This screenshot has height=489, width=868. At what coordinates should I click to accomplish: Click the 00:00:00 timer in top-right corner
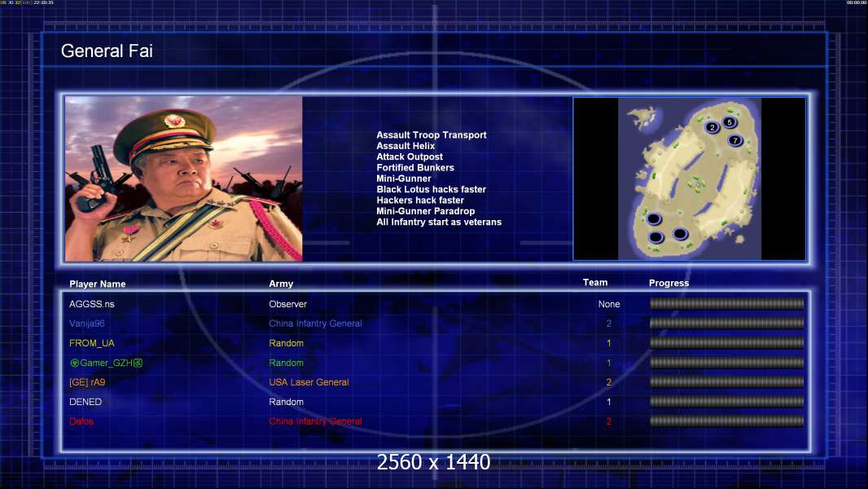pyautogui.click(x=856, y=2)
